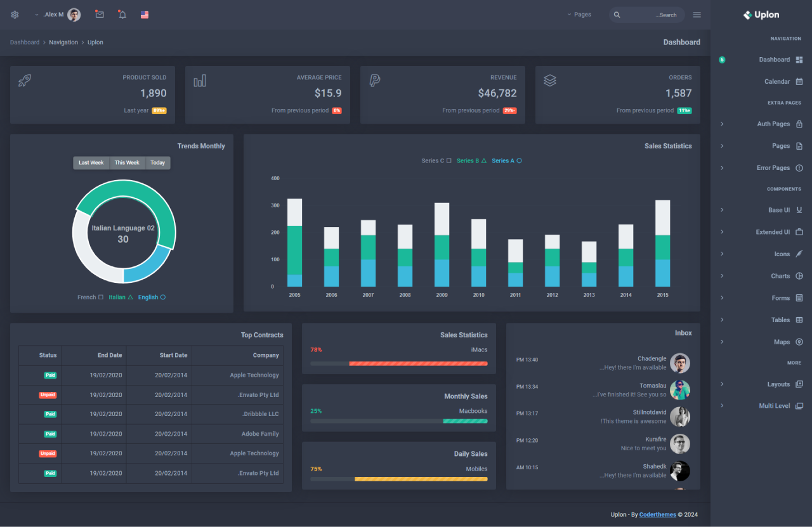Toggle English in donut legend
The width and height of the screenshot is (812, 527).
coord(152,297)
